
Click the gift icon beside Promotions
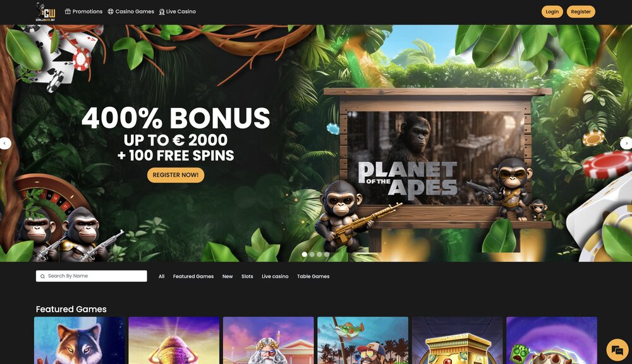[68, 11]
